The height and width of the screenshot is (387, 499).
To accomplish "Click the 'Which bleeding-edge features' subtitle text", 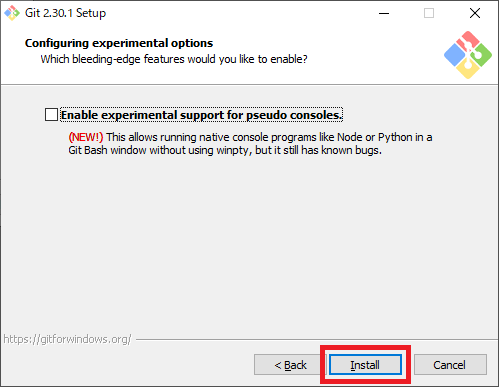I will 174,59.
